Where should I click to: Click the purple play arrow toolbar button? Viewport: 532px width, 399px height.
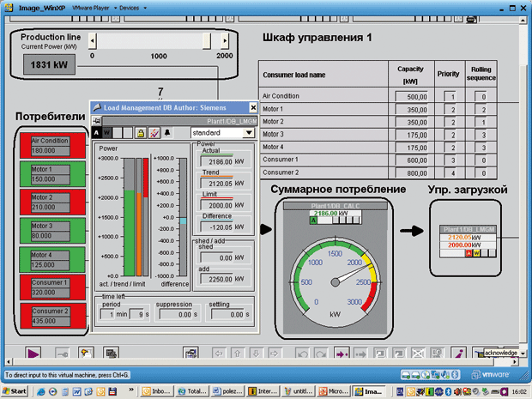click(33, 354)
